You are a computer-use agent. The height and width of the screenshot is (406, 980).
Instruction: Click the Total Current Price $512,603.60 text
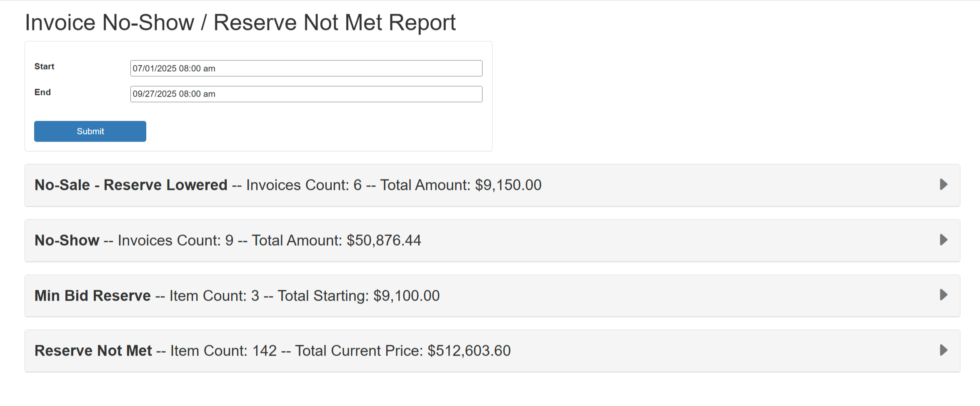coord(402,351)
